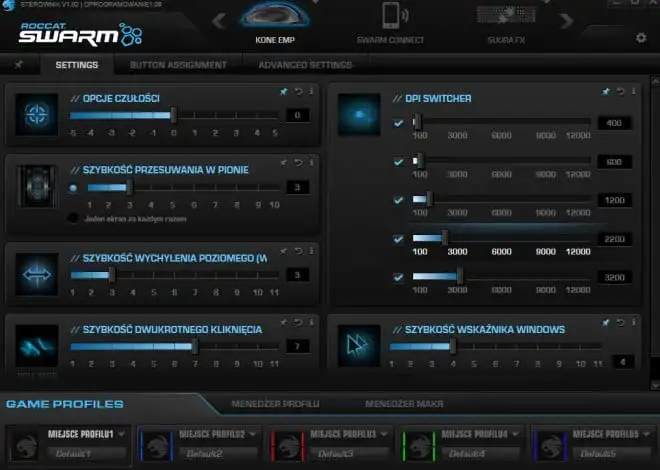Image resolution: width=660 pixels, height=470 pixels.
Task: Reset Szybkość Wskaźnika Windows setting
Action: tap(620, 322)
